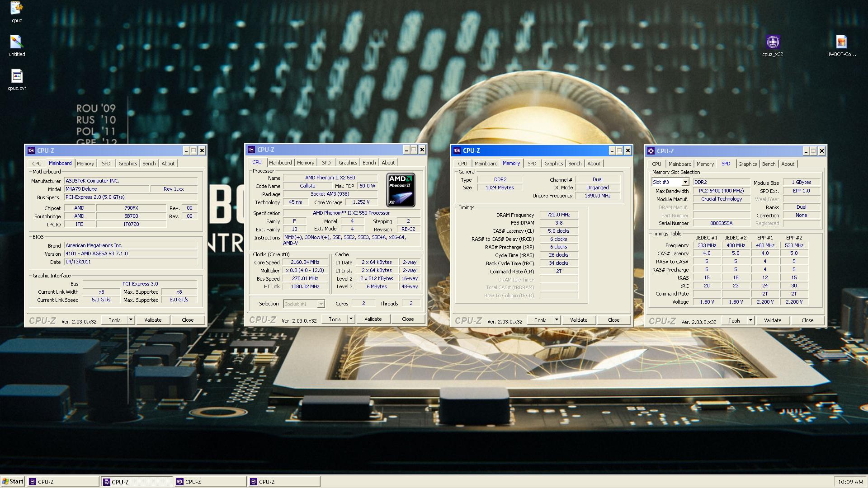Switch to Memory tab in Mainboard window
Screen dimensions: 868x488
[x=85, y=164]
